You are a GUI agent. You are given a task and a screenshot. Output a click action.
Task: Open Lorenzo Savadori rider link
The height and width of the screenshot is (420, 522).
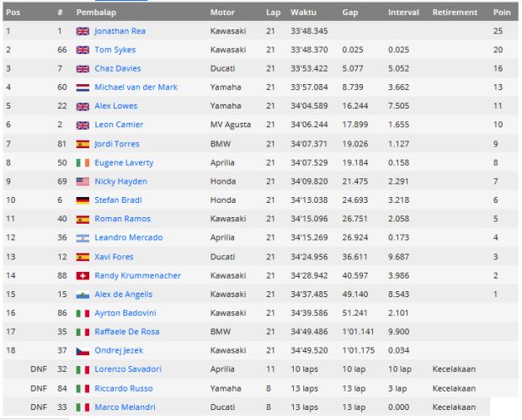tap(128, 369)
